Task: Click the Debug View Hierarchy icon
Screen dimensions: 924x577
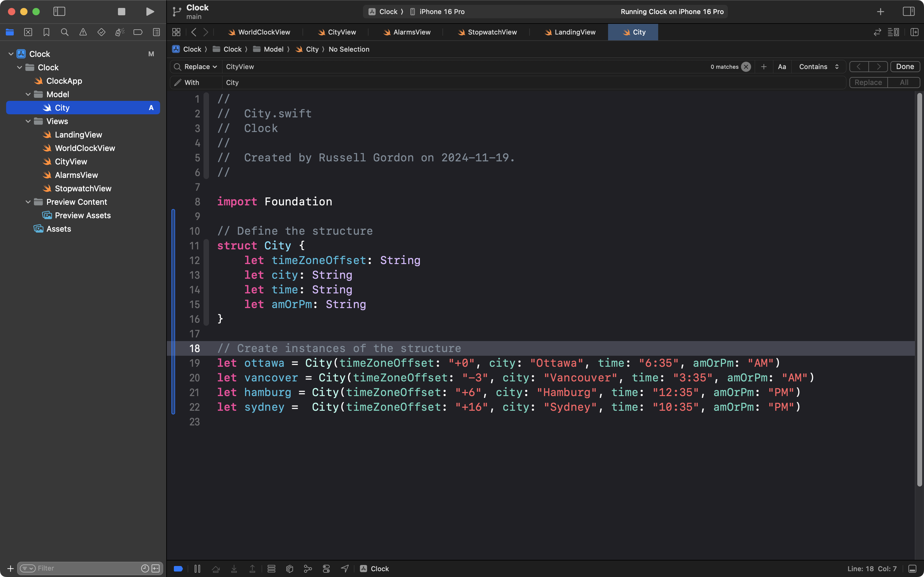Action: point(290,569)
